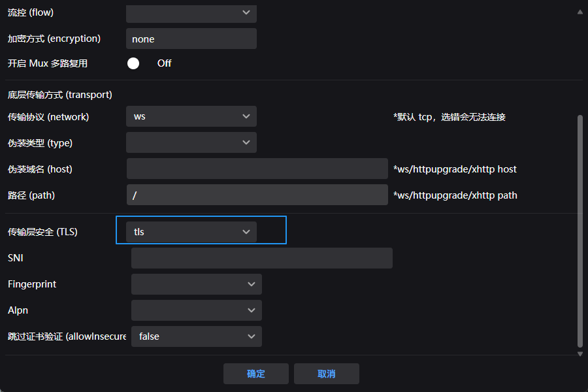588x392 pixels.
Task: Open the network transport protocol dropdown
Action: coord(191,116)
